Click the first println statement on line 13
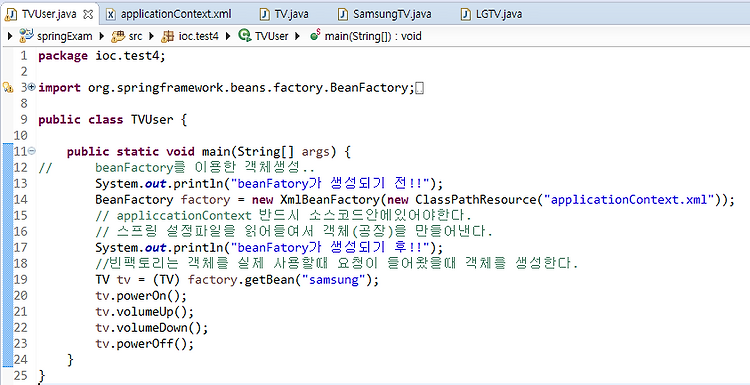 coord(269,184)
